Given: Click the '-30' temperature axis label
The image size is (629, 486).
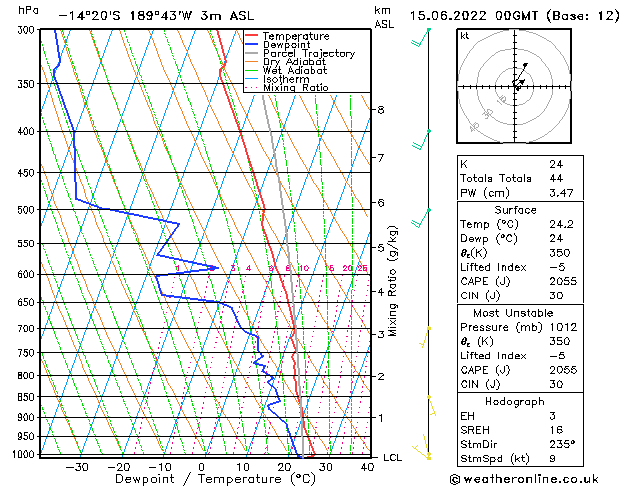Looking at the screenshot, I should (x=77, y=468).
